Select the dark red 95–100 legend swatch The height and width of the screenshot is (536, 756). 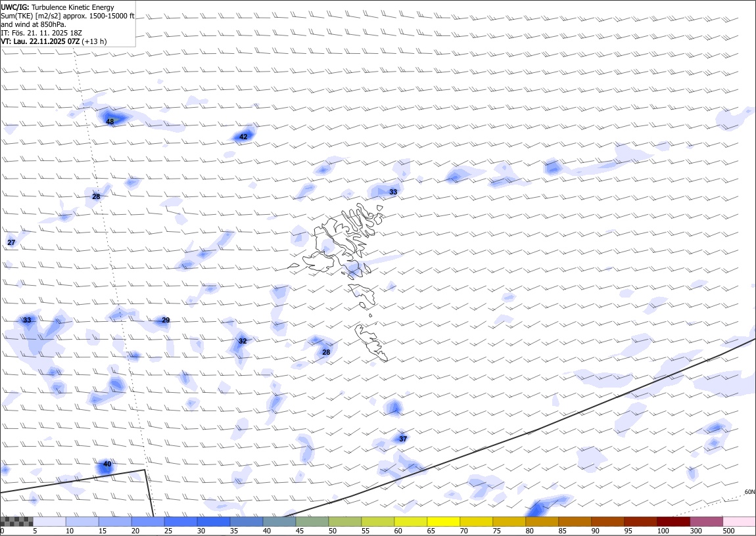[641, 522]
